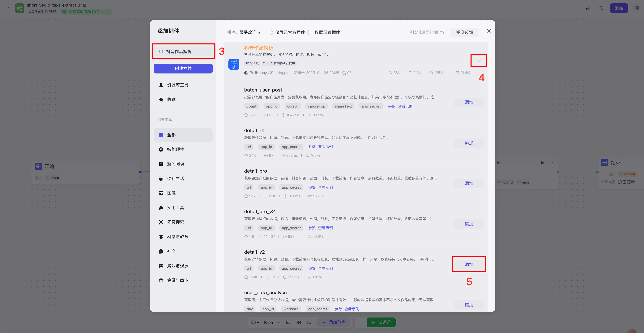
Task: Click the short_vedio_text_extract workflow logo
Action: (20, 8)
